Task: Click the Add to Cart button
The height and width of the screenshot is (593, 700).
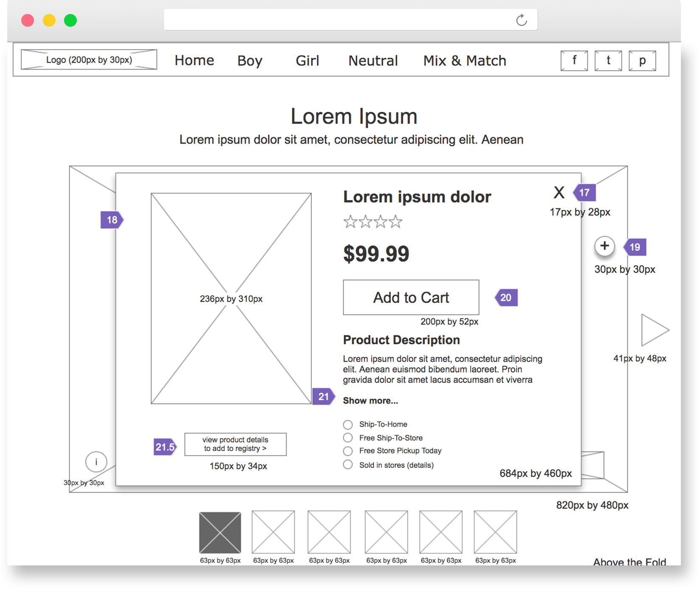Action: [411, 297]
